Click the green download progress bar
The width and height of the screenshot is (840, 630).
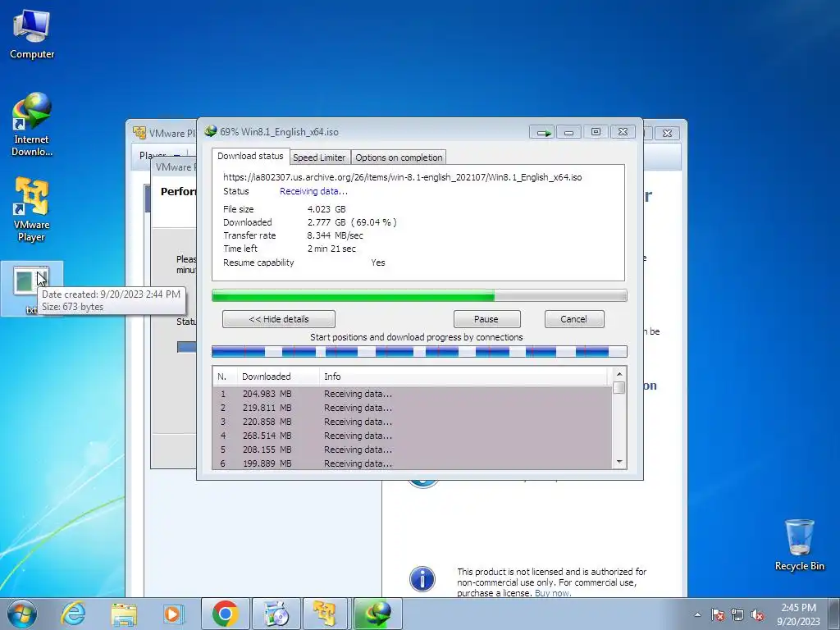pos(419,295)
